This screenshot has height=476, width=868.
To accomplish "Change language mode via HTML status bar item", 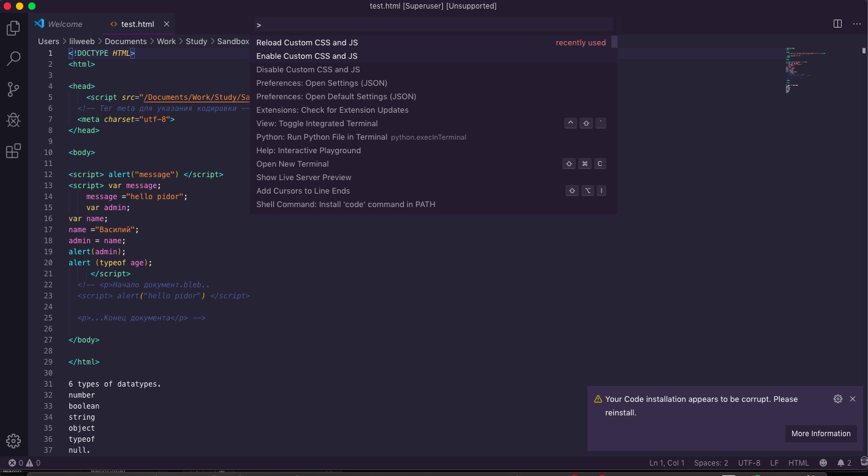I will tap(799, 463).
